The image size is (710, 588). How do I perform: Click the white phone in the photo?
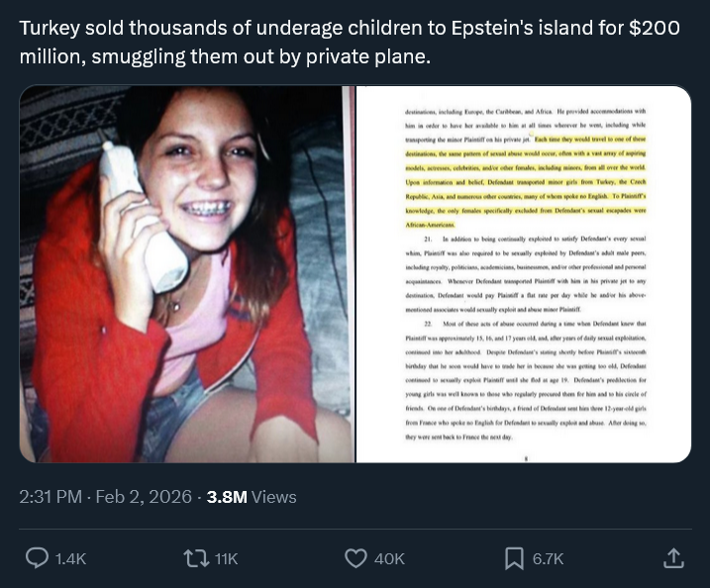[x=142, y=212]
